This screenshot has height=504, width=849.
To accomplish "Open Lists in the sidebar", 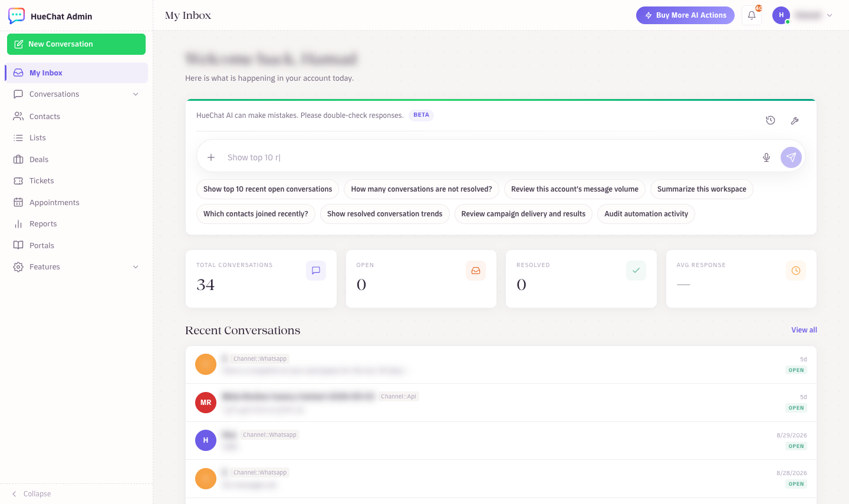I will point(77,138).
